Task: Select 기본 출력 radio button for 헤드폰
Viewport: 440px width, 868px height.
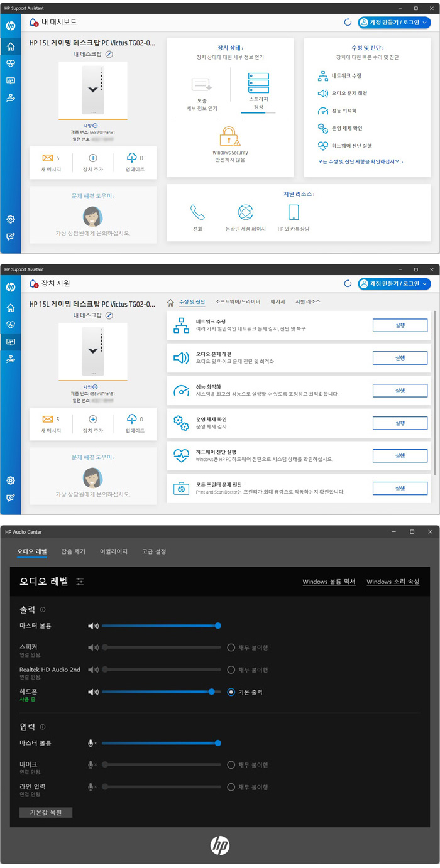Action: (x=231, y=692)
